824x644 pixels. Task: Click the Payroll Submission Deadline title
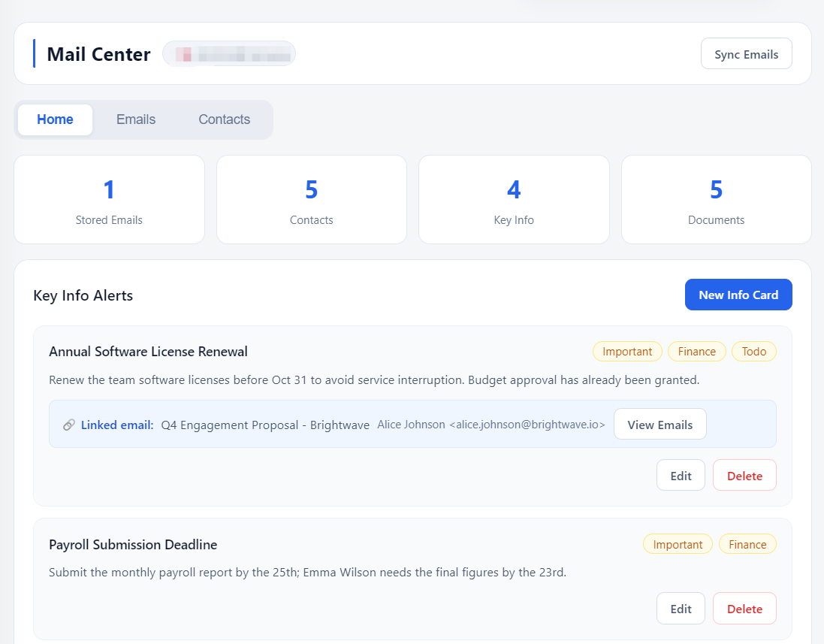(x=133, y=545)
